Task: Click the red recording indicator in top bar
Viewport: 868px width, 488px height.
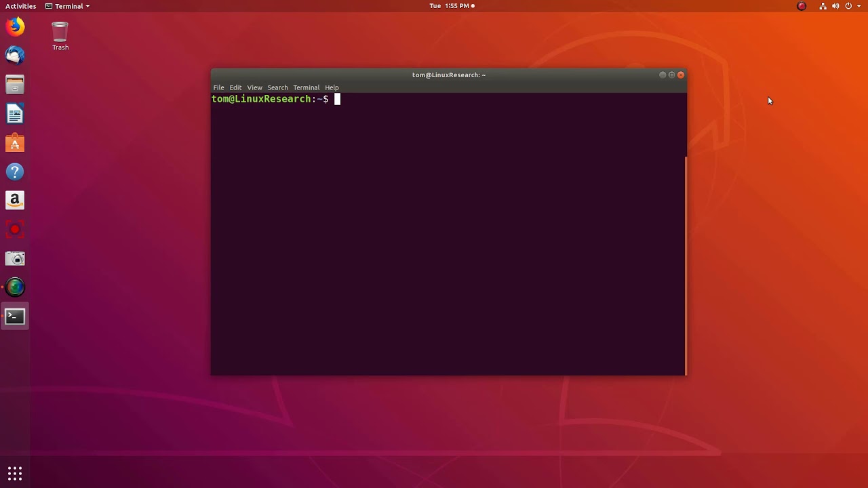Action: point(802,6)
